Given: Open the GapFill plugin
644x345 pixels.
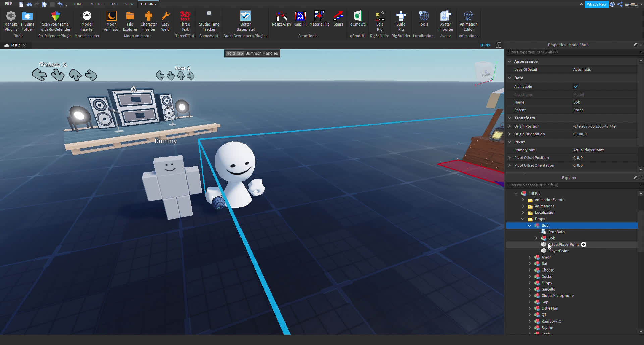Looking at the screenshot, I should pos(300,20).
